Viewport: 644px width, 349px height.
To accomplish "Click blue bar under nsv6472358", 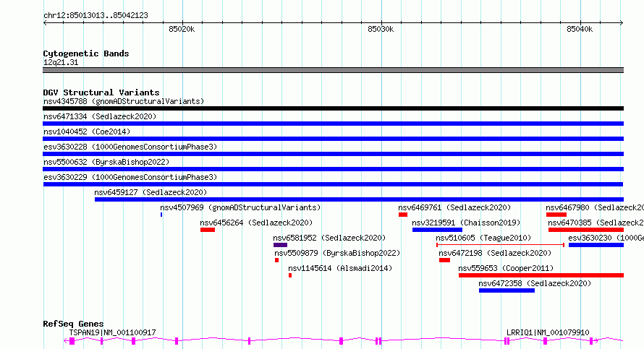I will 507,290.
